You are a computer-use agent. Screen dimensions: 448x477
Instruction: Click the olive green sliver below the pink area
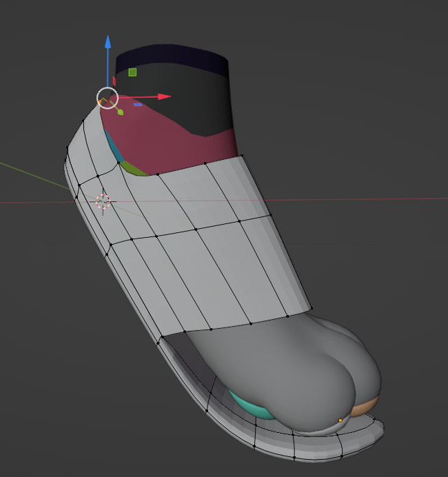[136, 168]
